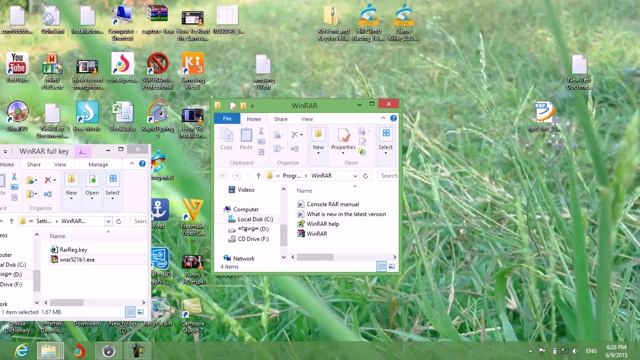Select View tab in WinRAR window
The height and width of the screenshot is (360, 640).
point(307,119)
